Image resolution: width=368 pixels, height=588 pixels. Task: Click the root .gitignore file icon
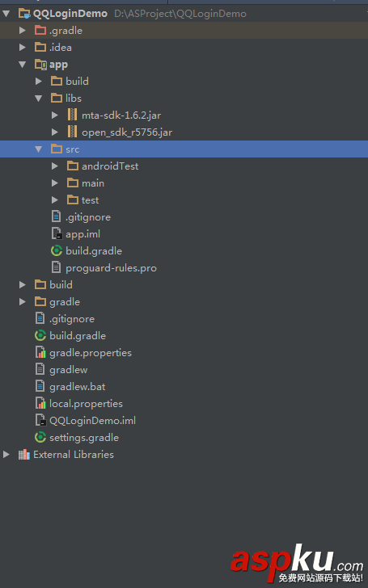pyautogui.click(x=40, y=318)
